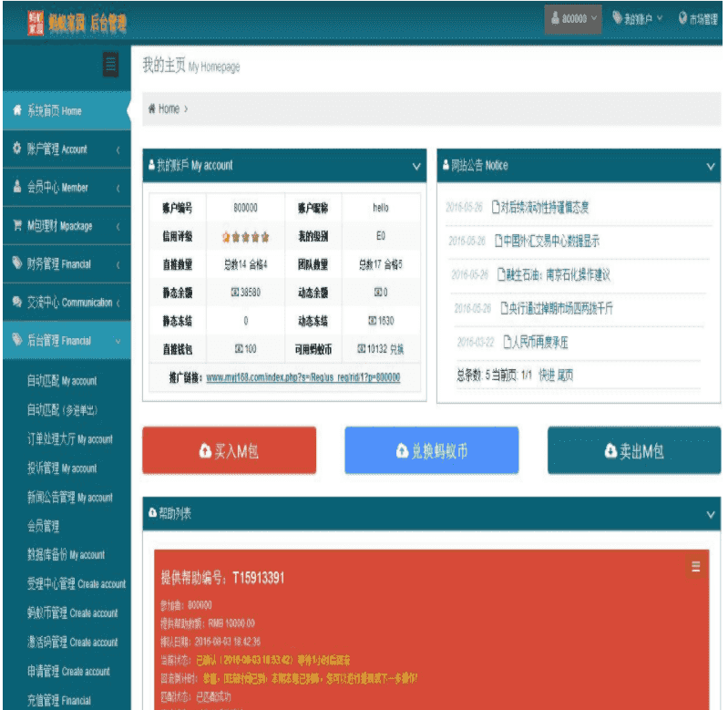
Task: Open notice 央行通过掉期市场四两拨千斤
Action: point(561,308)
